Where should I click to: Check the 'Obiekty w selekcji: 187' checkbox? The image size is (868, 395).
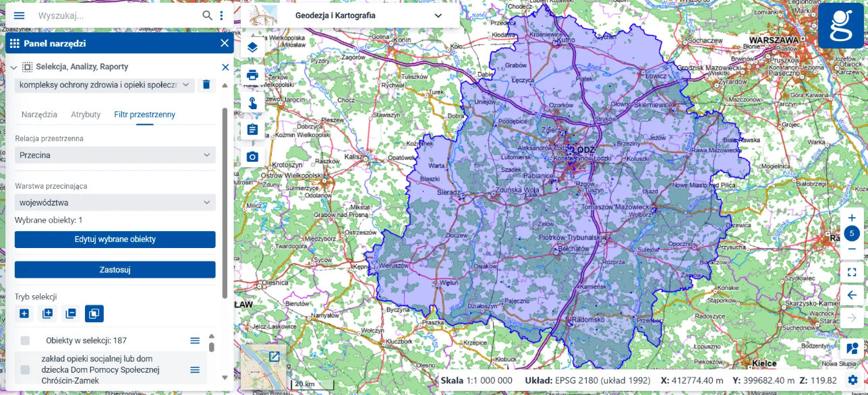(25, 340)
